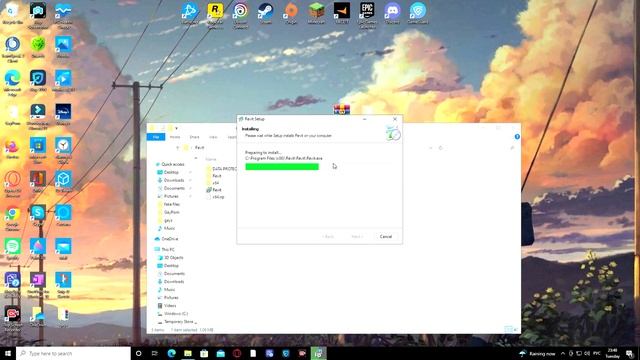This screenshot has height=360, width=640.
Task: Click the greyed-out Next button in Revit Setup
Action: (356, 236)
